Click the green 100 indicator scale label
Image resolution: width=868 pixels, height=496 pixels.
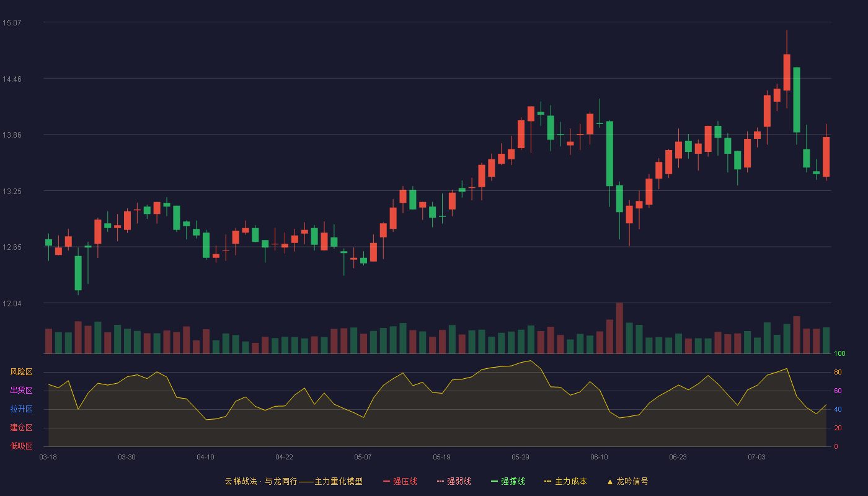(839, 354)
